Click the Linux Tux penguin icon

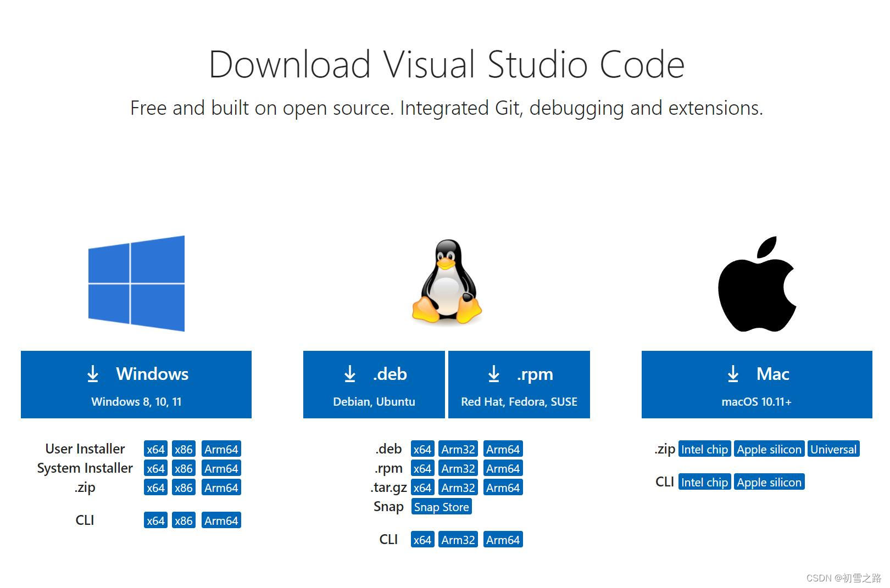pyautogui.click(x=447, y=282)
